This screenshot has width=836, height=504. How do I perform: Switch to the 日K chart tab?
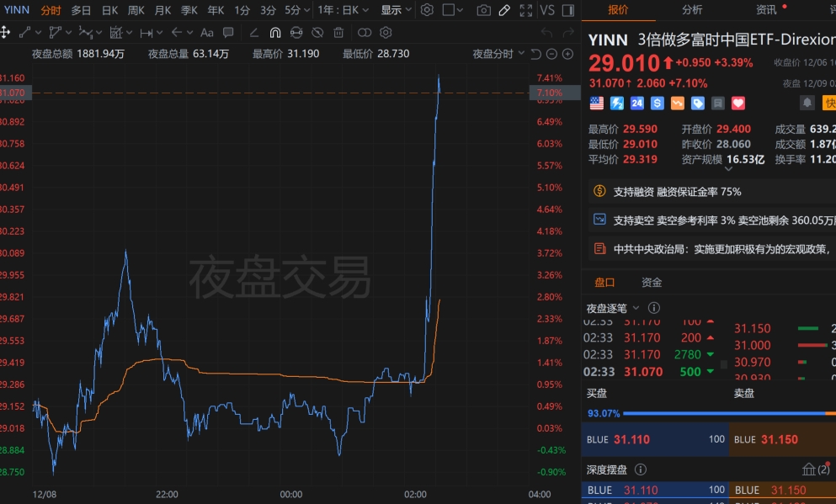coord(109,10)
